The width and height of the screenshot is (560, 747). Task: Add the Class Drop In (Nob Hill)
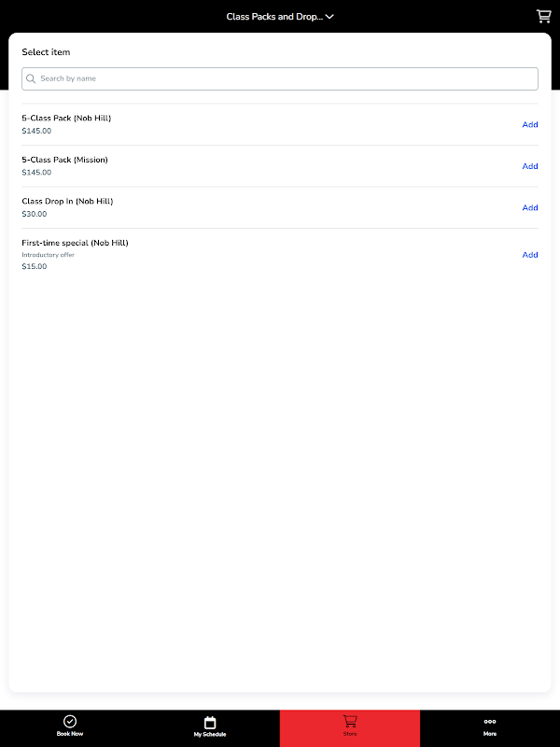(530, 207)
